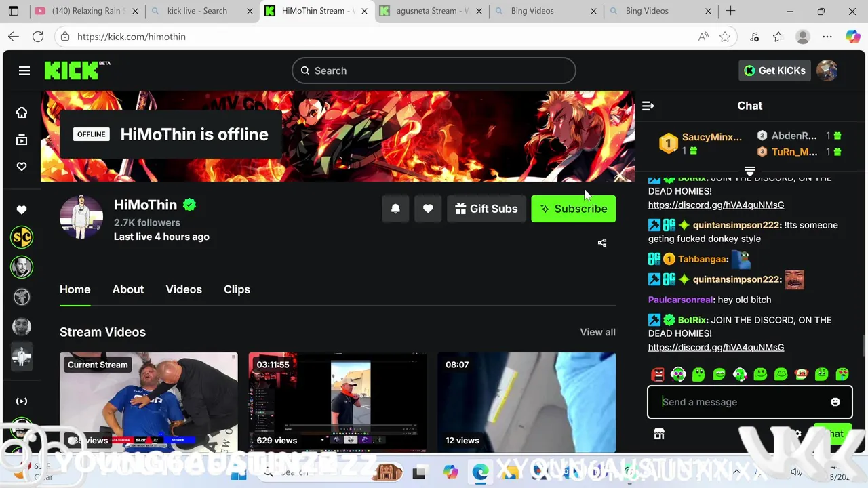Open the browser settings and more menu
This screenshot has height=488, width=868.
click(827, 37)
